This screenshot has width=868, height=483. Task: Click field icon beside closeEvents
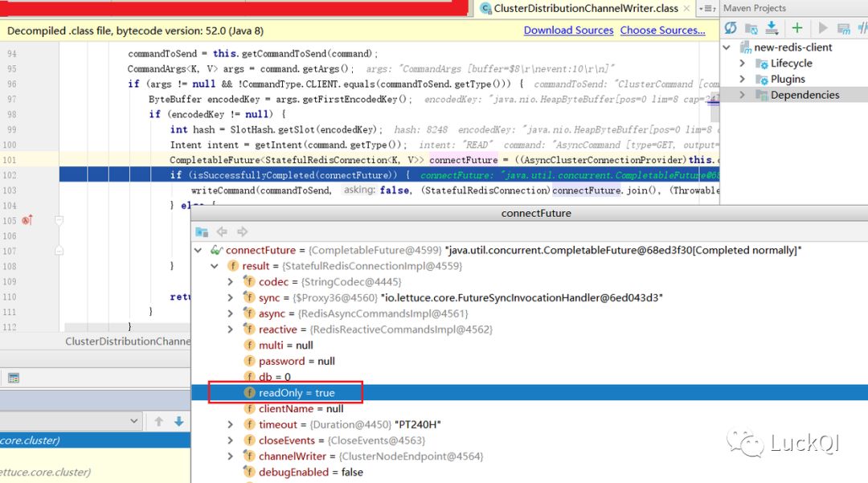pyautogui.click(x=249, y=441)
